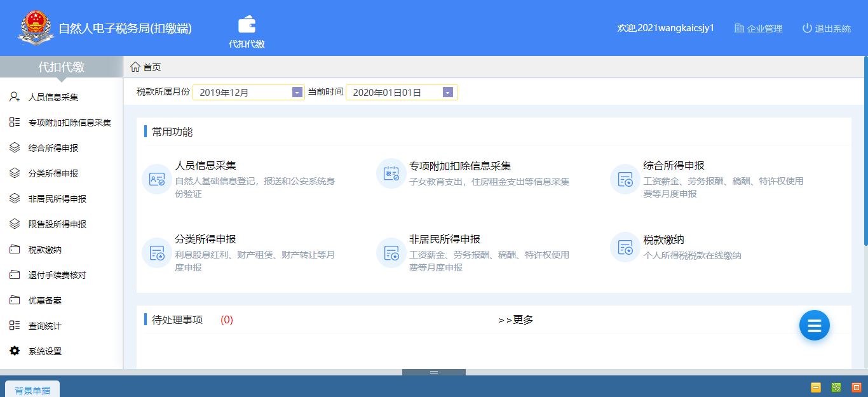868x397 pixels.
Task: Click the 分类所得申报 card icon
Action: 156,252
